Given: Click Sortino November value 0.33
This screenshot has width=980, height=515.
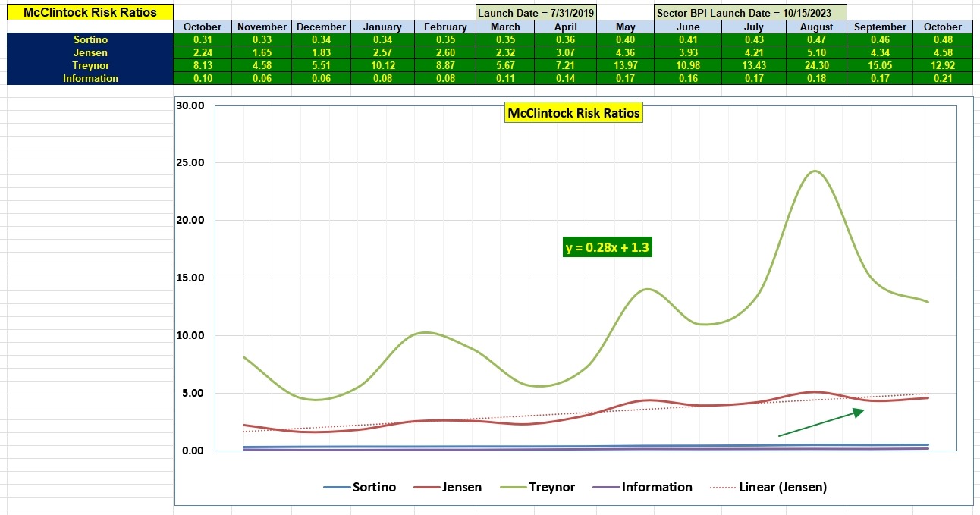Looking at the screenshot, I should click(262, 39).
